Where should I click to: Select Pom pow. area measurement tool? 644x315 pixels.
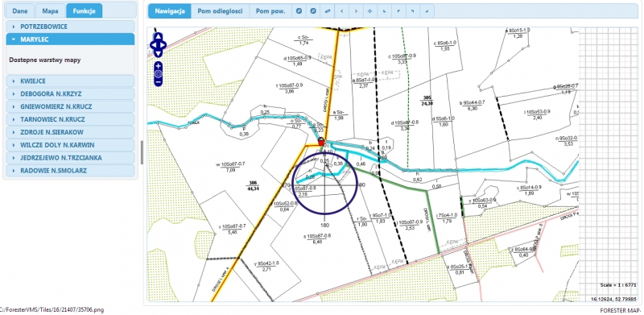click(x=270, y=11)
